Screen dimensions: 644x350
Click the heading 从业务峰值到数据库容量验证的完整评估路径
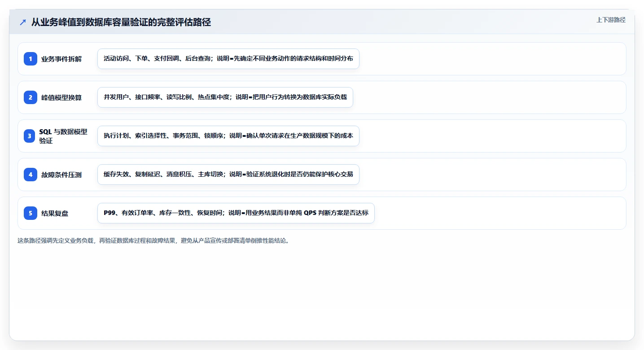click(121, 22)
